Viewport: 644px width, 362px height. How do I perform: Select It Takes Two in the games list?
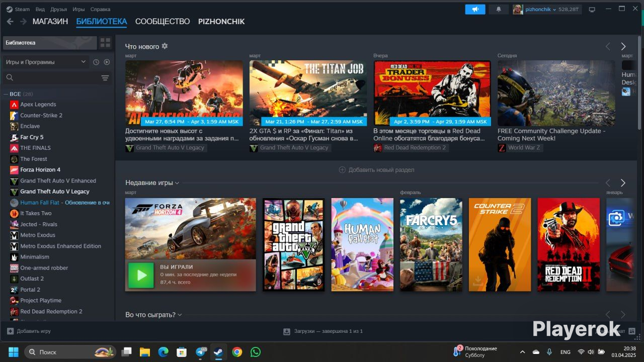pyautogui.click(x=36, y=213)
